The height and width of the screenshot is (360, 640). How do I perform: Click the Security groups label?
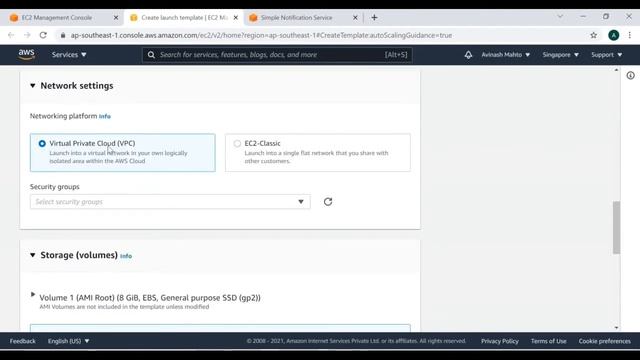[x=55, y=187]
